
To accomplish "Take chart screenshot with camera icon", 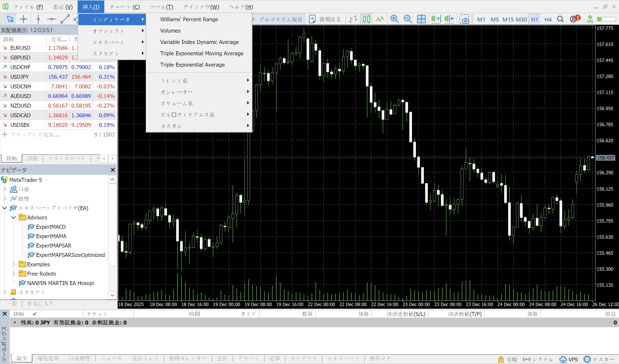I will tap(464, 19).
